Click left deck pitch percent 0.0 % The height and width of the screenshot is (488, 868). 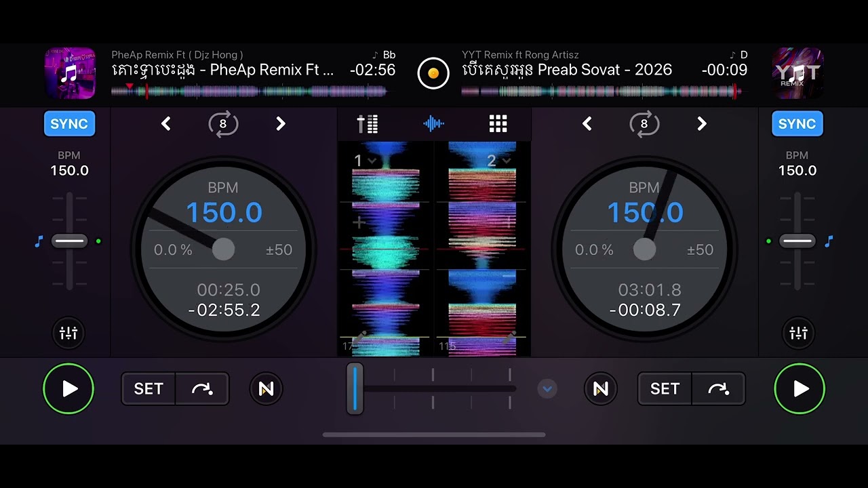(x=173, y=250)
